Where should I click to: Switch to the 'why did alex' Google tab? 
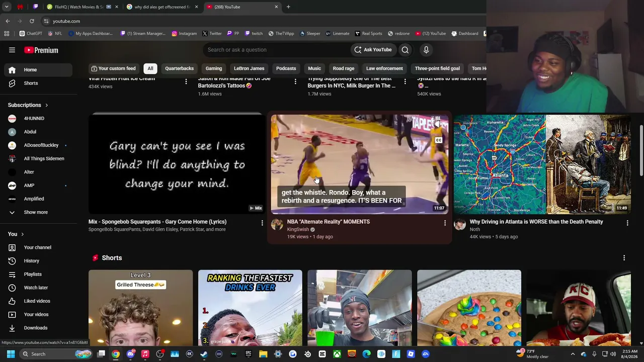tap(163, 7)
